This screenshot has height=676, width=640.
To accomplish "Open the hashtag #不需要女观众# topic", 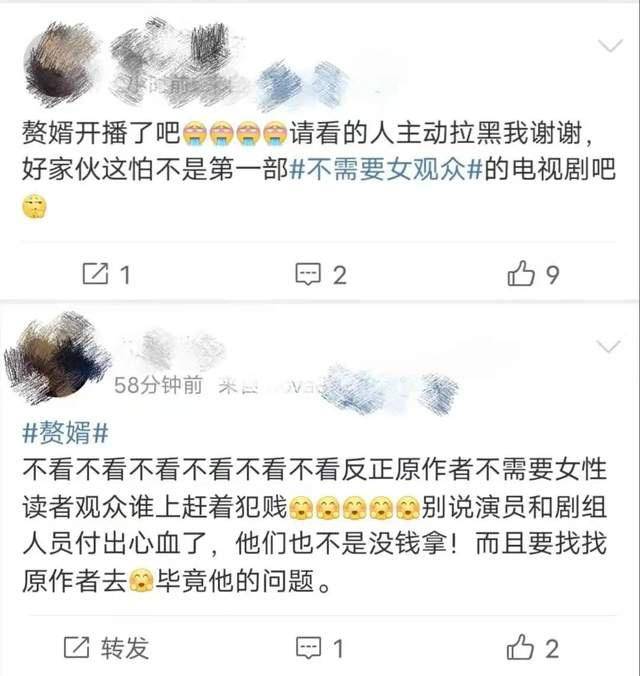I will coord(386,169).
